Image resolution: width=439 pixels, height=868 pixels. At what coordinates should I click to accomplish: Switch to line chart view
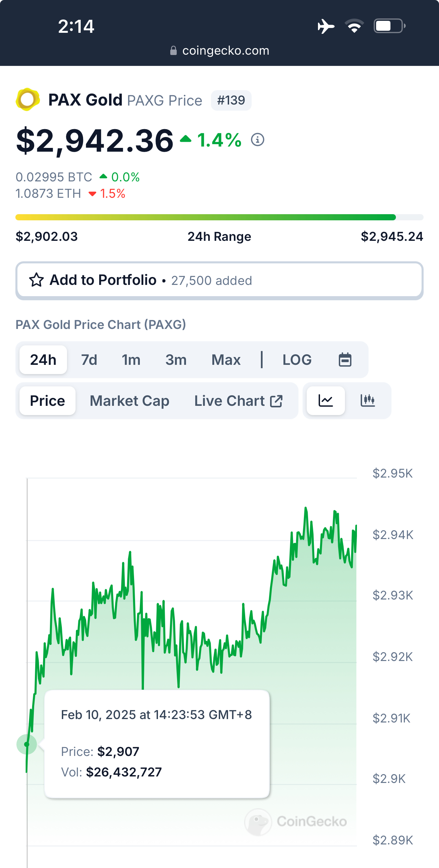[x=325, y=401]
